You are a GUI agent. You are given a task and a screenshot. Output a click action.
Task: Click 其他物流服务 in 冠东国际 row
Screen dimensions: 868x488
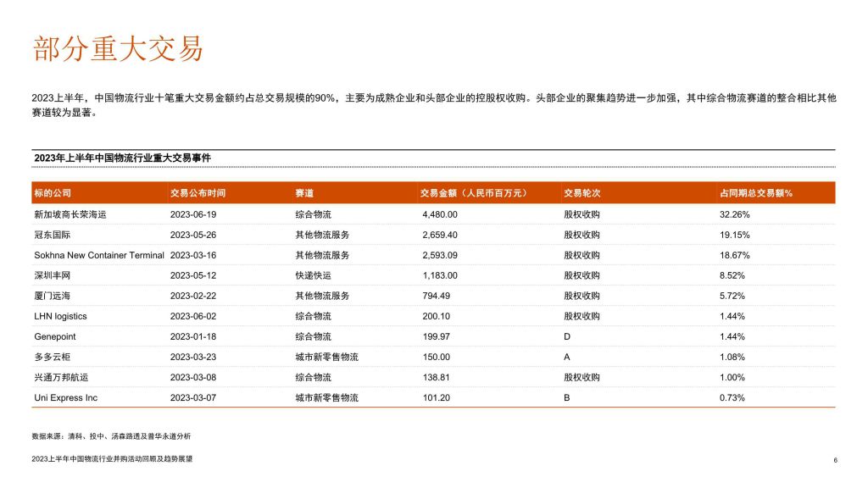click(322, 235)
